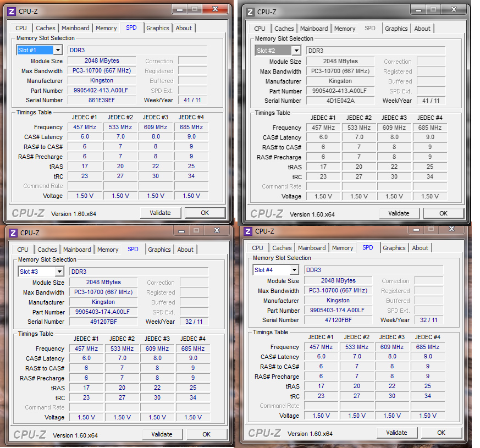
Task: Click the Slot #4 part number 9905403-174.A00LF
Action: click(x=338, y=310)
